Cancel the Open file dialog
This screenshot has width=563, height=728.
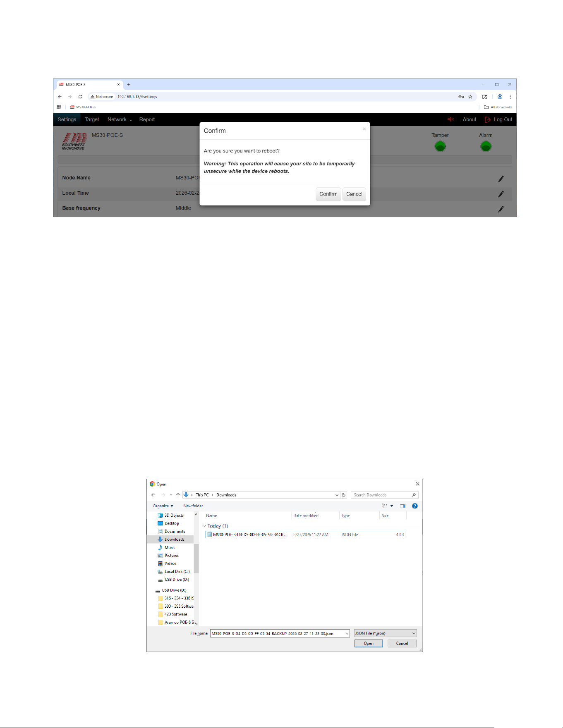402,644
